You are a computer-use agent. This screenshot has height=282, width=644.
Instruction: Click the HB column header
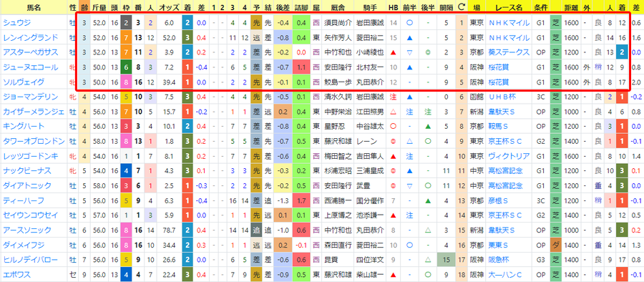(x=393, y=7)
